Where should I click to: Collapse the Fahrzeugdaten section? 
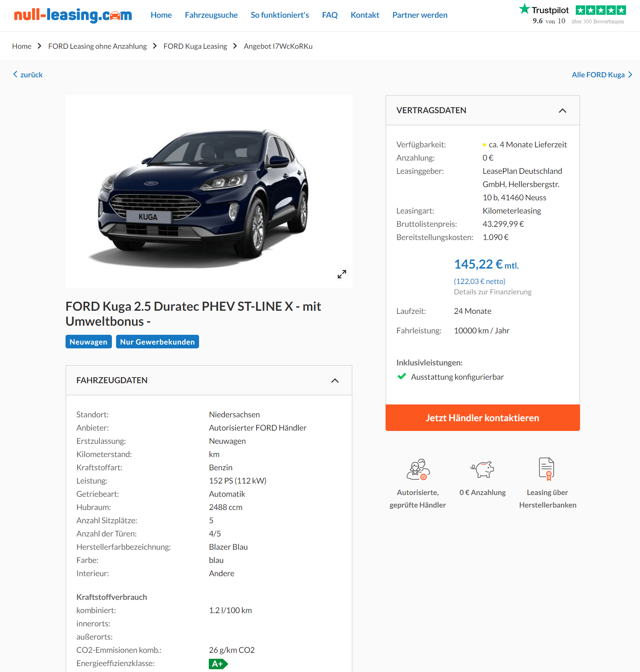pyautogui.click(x=335, y=380)
